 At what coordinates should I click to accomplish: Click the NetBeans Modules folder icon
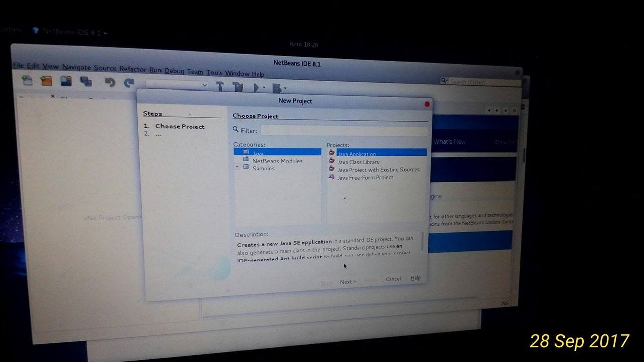pyautogui.click(x=246, y=160)
